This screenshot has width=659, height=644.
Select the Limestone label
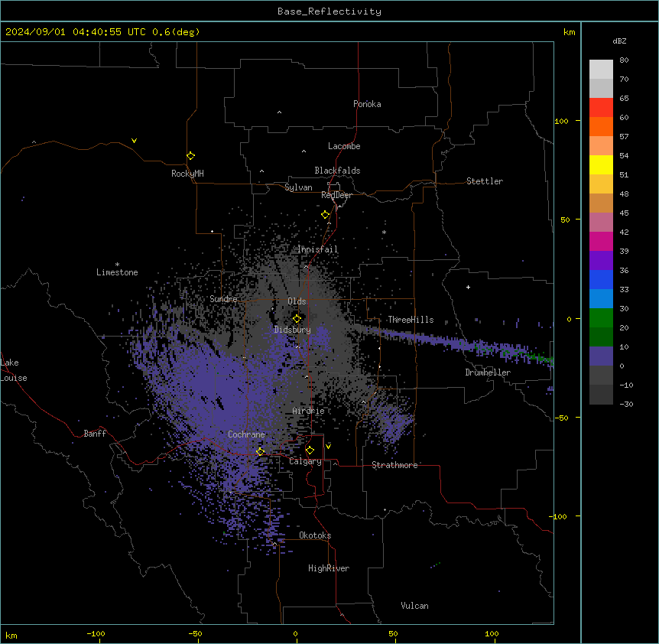tap(117, 272)
